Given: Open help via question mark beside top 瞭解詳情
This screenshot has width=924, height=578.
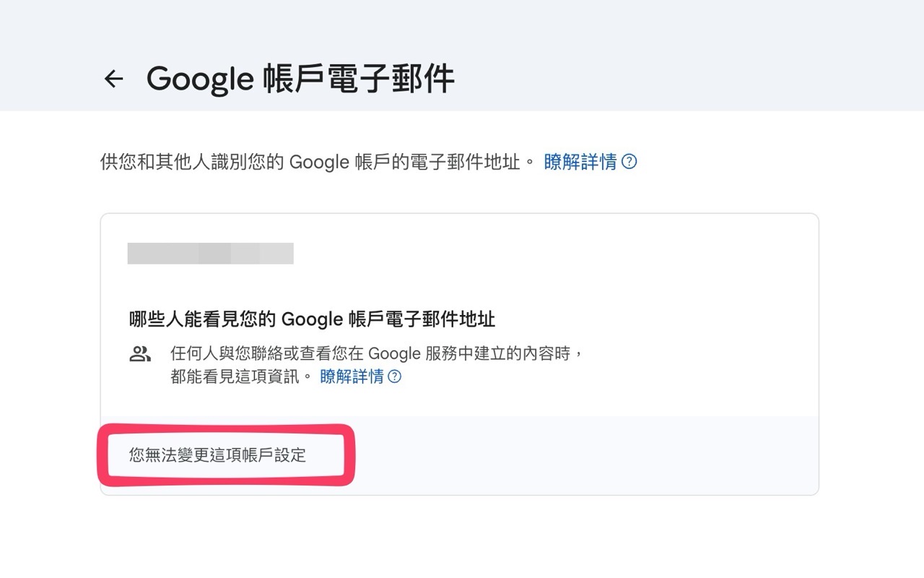Looking at the screenshot, I should point(629,162).
